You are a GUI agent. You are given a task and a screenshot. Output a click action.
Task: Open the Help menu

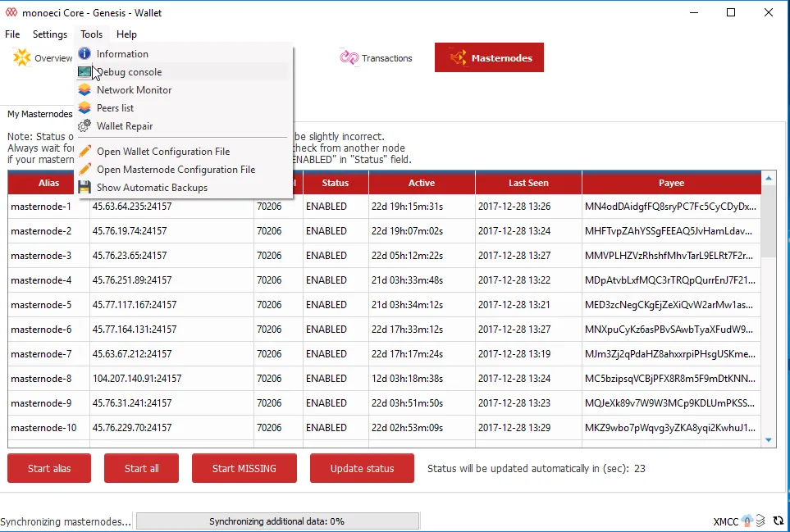pos(126,34)
